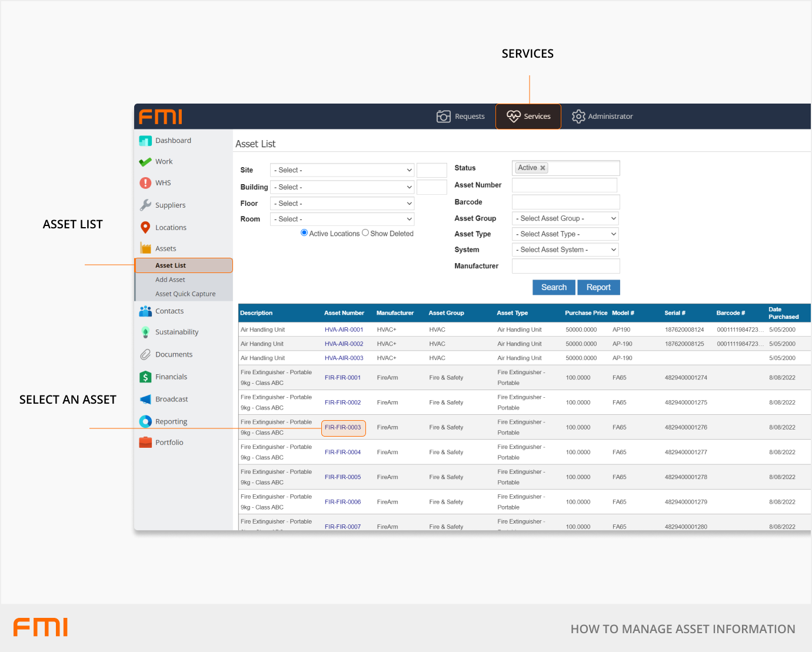The image size is (812, 652).
Task: Open the Select Asset System dropdown
Action: (x=565, y=250)
